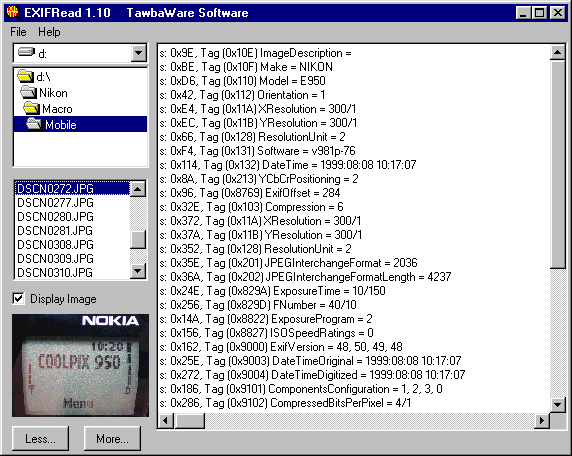The image size is (572, 456).
Task: Click the Nokia phone preview thumbnail
Action: tap(80, 365)
